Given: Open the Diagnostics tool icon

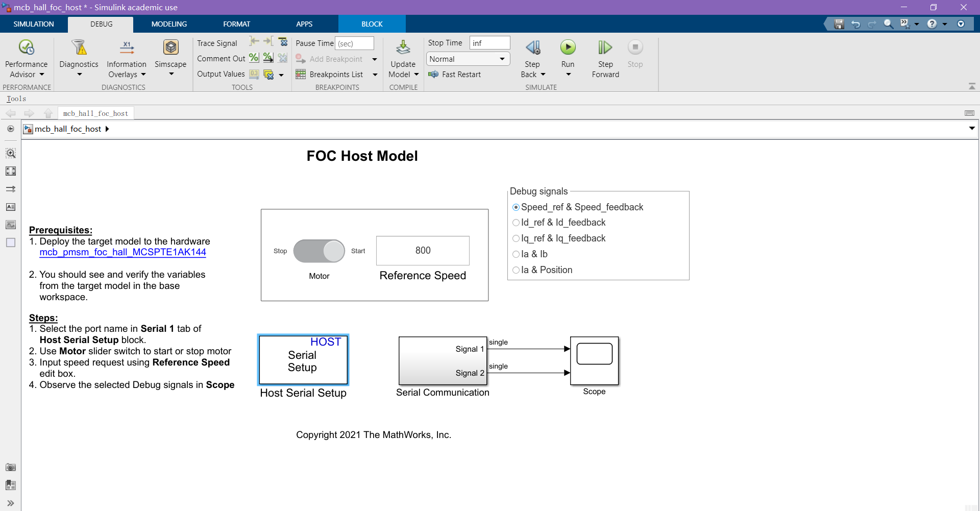Looking at the screenshot, I should (x=79, y=47).
